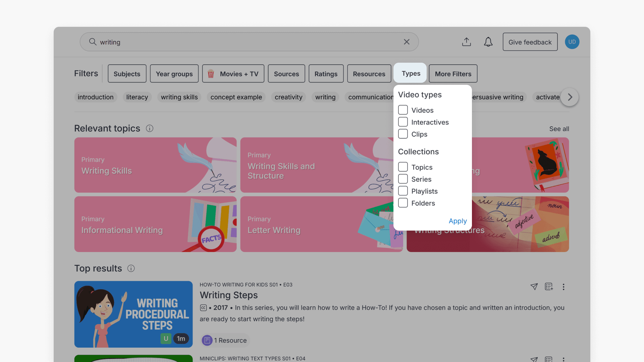Select the Movies + TV filter
Screen dimensions: 644x362
pos(233,74)
